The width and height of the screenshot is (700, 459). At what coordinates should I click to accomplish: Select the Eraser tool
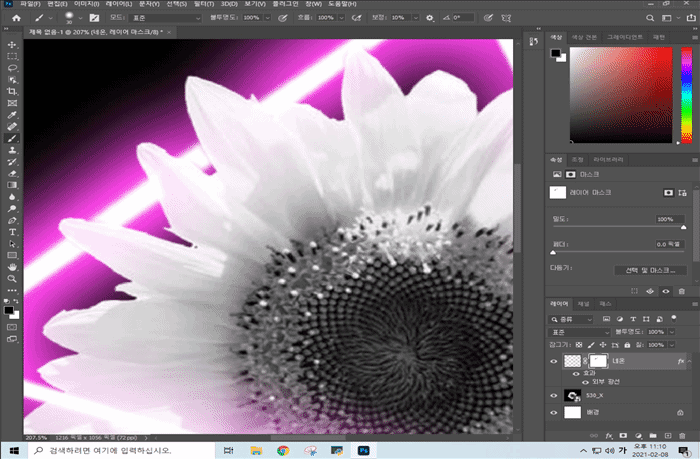[12, 174]
